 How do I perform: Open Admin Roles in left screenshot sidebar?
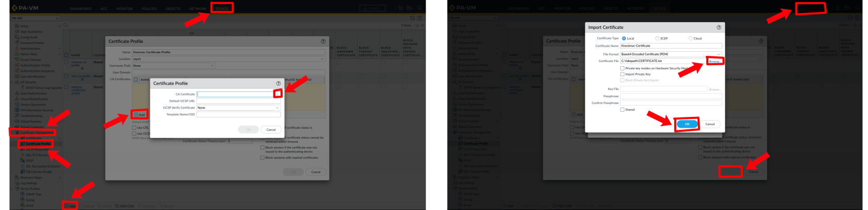point(28,54)
